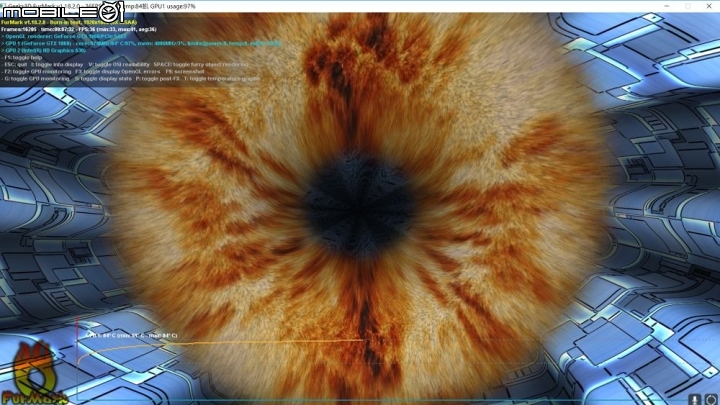Click the 'T: toggle temperature graphs' hint

(222, 79)
